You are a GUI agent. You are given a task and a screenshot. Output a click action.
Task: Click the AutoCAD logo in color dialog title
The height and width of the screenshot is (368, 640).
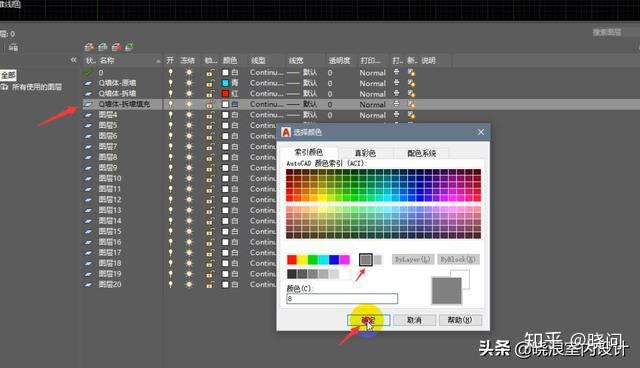pos(286,132)
